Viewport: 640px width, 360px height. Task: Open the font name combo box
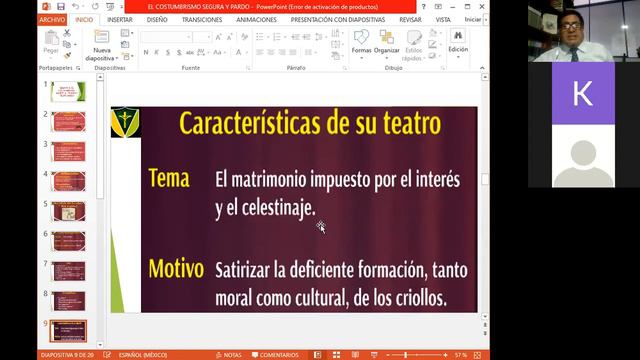166,37
